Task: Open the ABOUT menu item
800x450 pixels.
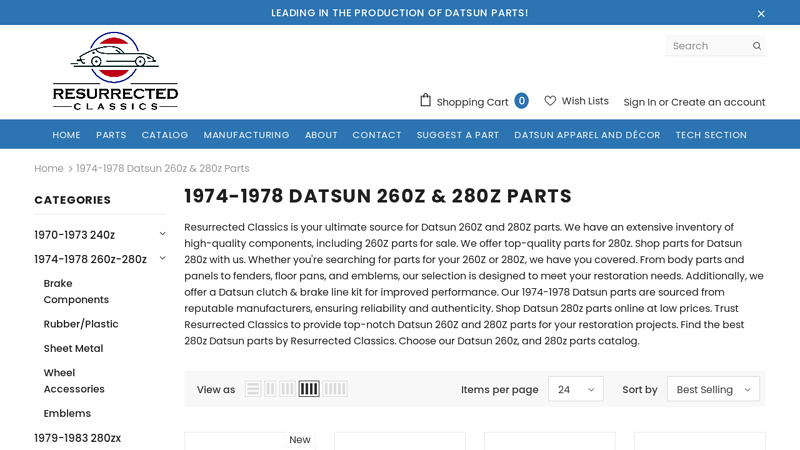Action: coord(321,135)
